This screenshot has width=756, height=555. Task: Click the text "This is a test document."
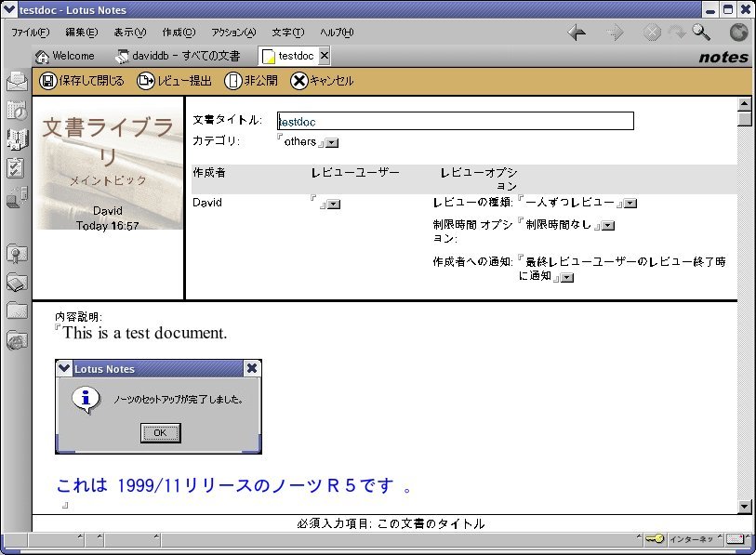pyautogui.click(x=145, y=333)
